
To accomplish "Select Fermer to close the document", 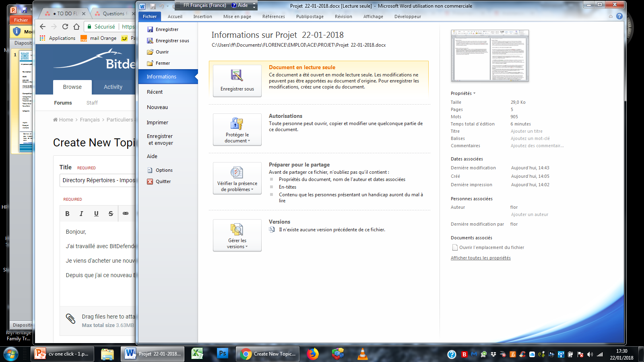I will coord(158,63).
